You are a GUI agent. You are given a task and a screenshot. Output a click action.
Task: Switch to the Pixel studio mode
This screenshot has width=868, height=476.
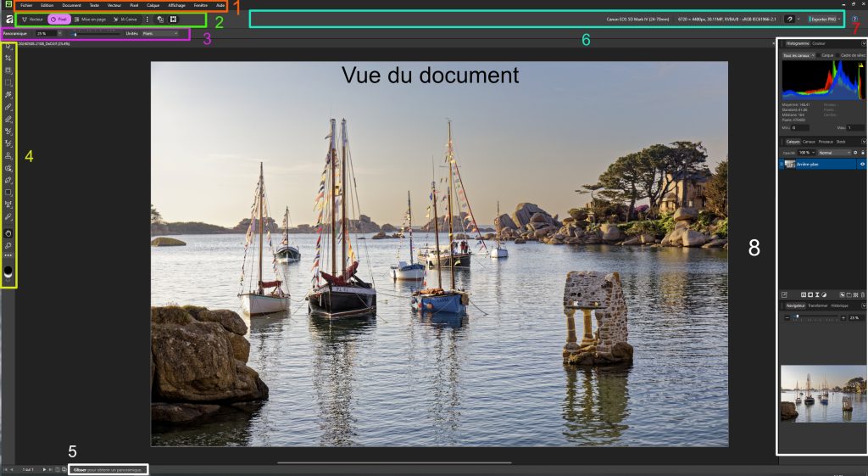(x=58, y=19)
